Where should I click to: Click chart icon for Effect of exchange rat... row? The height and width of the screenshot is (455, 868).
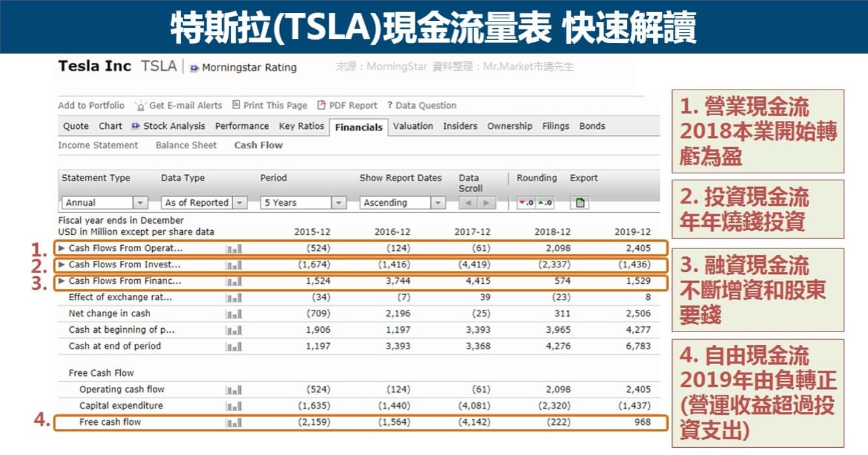(x=233, y=297)
